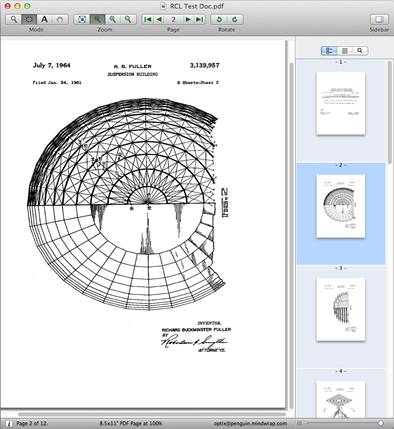Click the page number field showing 2
Screen dimensions: 394x429
[174, 19]
